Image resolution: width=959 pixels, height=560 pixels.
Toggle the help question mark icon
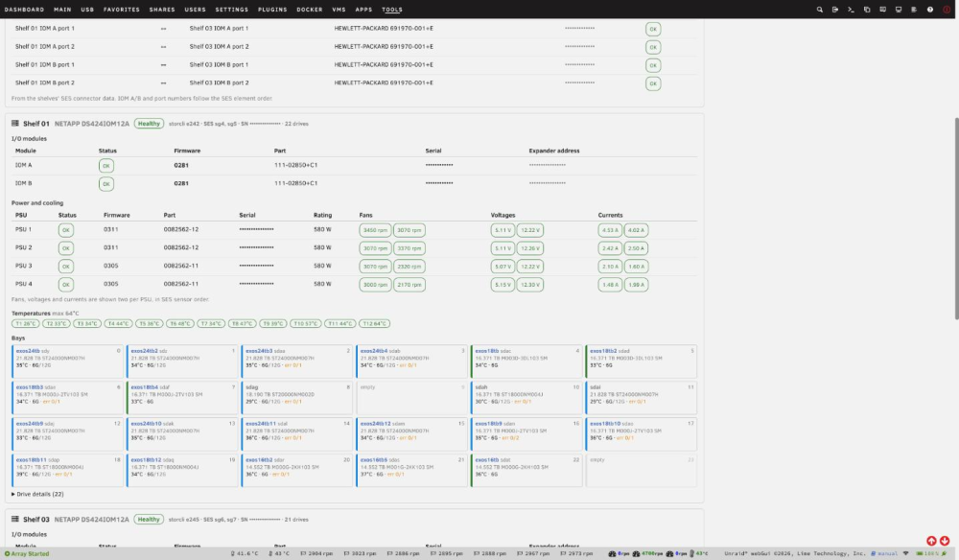[x=929, y=10]
